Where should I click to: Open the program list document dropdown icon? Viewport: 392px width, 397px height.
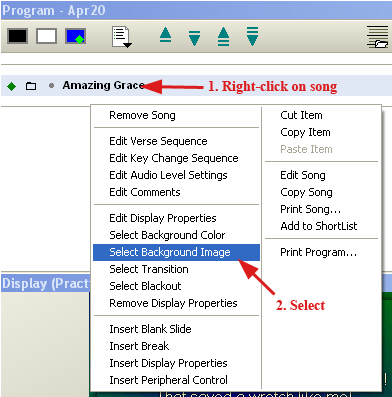(x=122, y=37)
